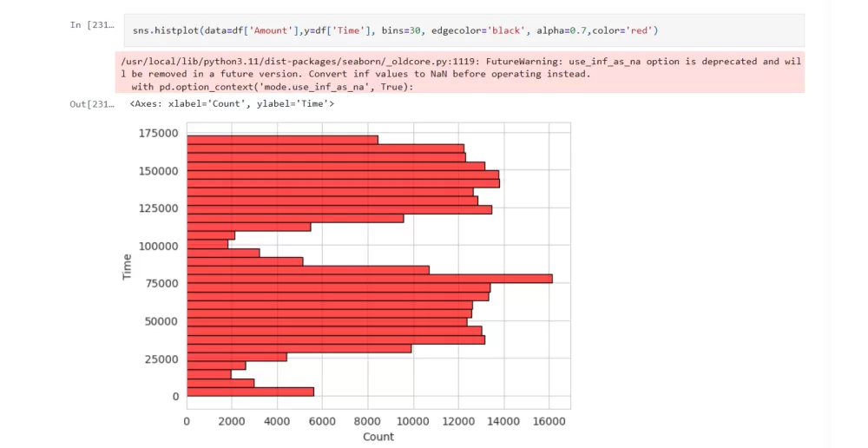Click edgecolor='black' in the code cell
The width and height of the screenshot is (868, 448).
coord(493,31)
